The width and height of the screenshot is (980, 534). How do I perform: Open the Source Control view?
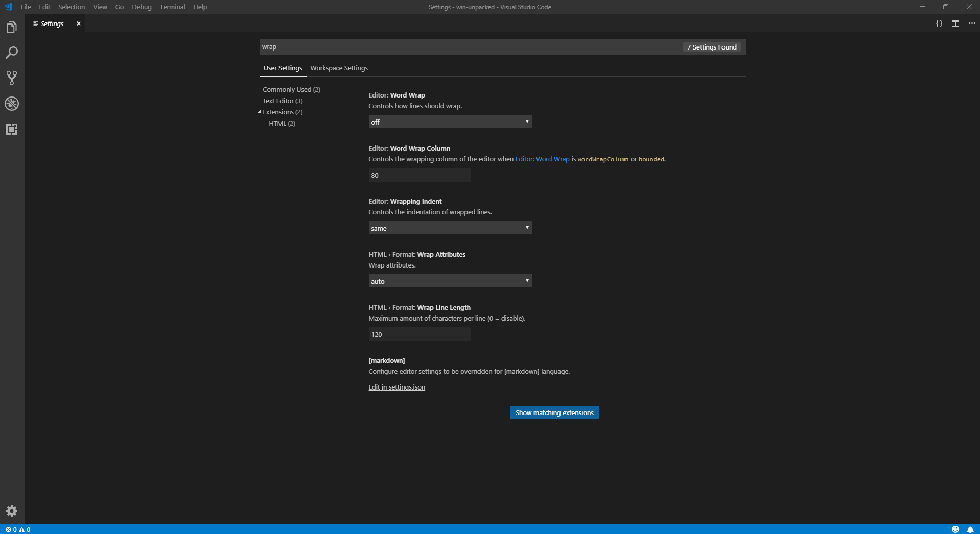coord(12,78)
